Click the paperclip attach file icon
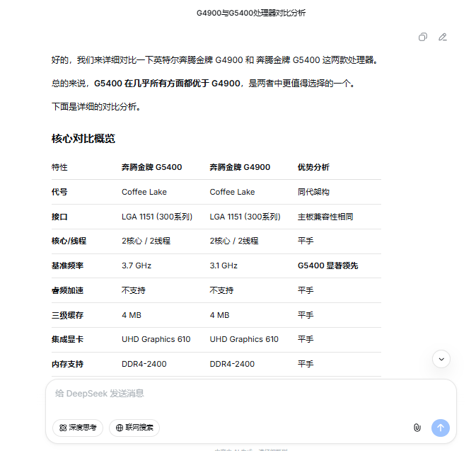Viewport: 476px width, 451px height. (x=417, y=428)
